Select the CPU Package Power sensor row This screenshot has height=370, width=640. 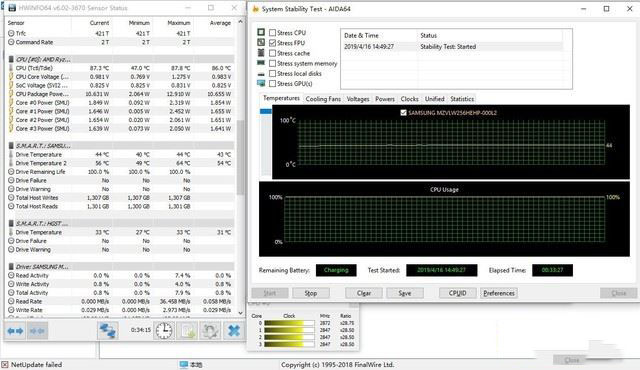tap(121, 94)
